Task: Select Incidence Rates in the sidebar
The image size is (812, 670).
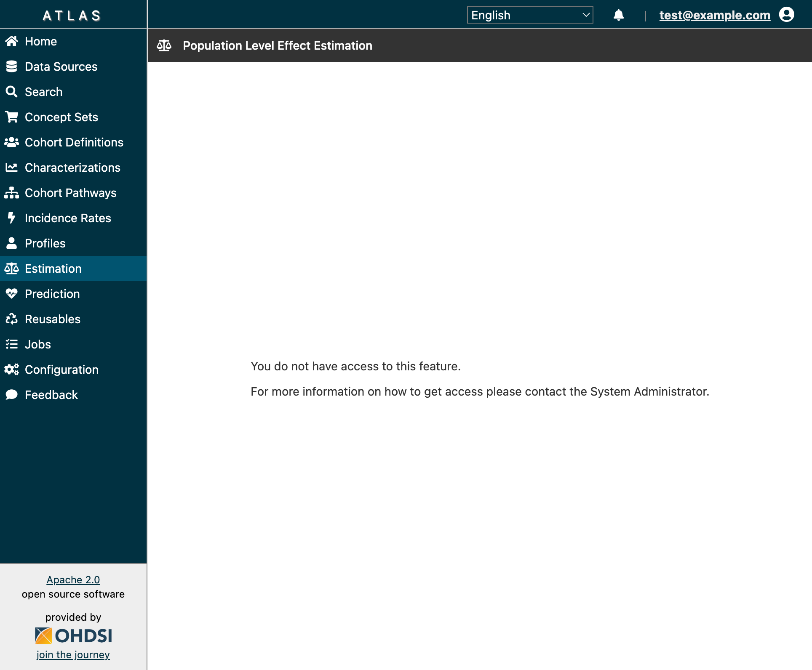Action: tap(67, 218)
